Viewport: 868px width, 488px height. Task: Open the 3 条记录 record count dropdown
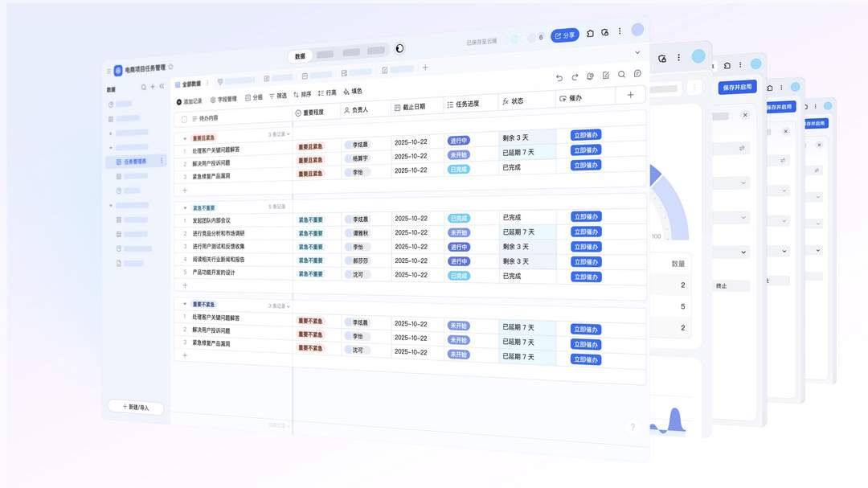click(x=279, y=135)
